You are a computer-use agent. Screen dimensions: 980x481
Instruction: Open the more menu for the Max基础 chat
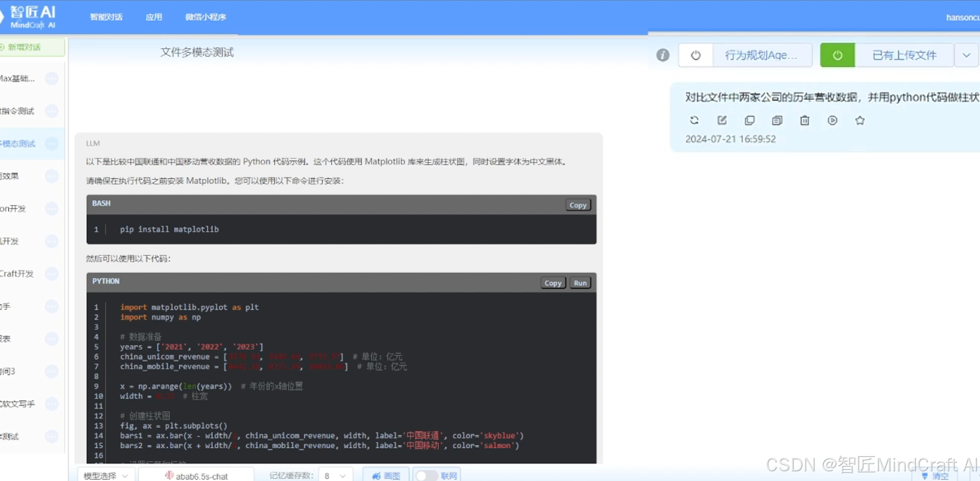click(52, 78)
